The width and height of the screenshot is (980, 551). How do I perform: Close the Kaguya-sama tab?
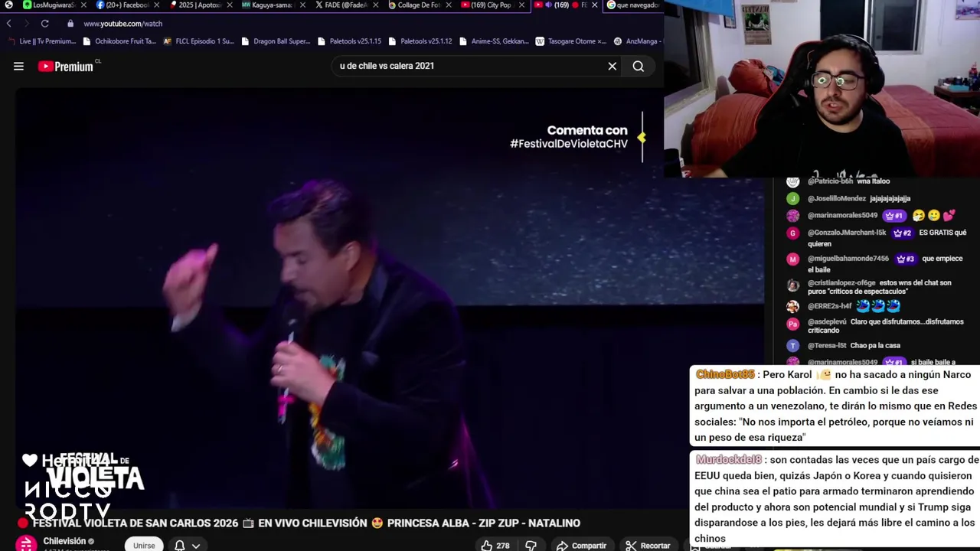pos(302,5)
